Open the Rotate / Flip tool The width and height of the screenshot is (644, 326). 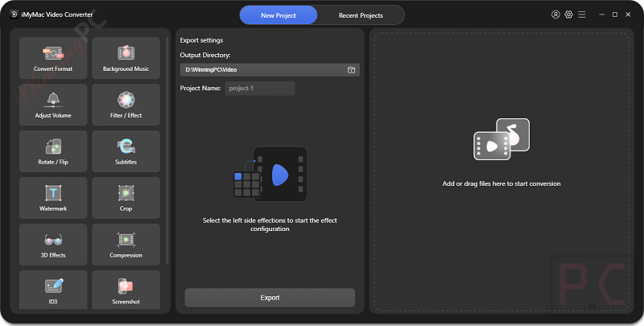[53, 151]
